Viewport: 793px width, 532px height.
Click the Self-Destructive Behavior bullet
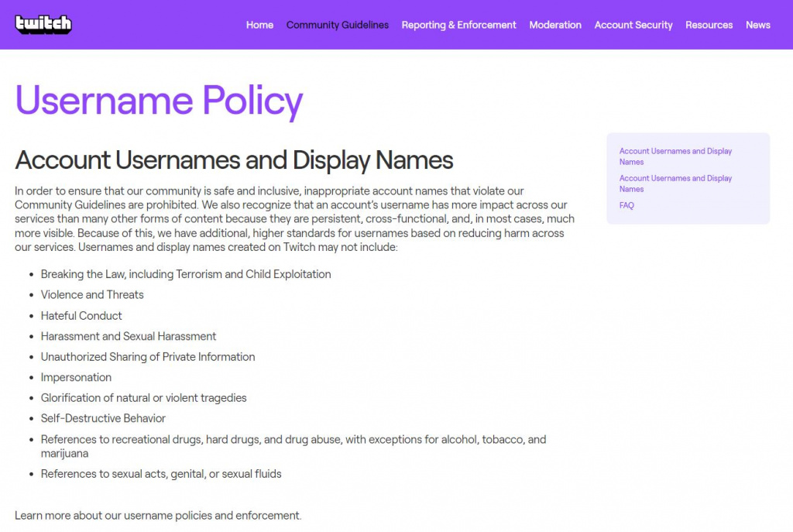[x=103, y=418]
